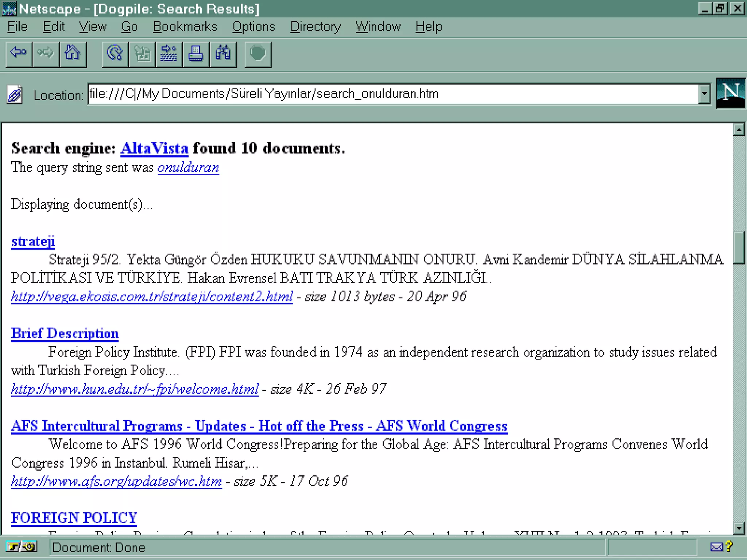Image resolution: width=747 pixels, height=560 pixels.
Task: Click the Load Images toolbar icon
Action: [142, 54]
